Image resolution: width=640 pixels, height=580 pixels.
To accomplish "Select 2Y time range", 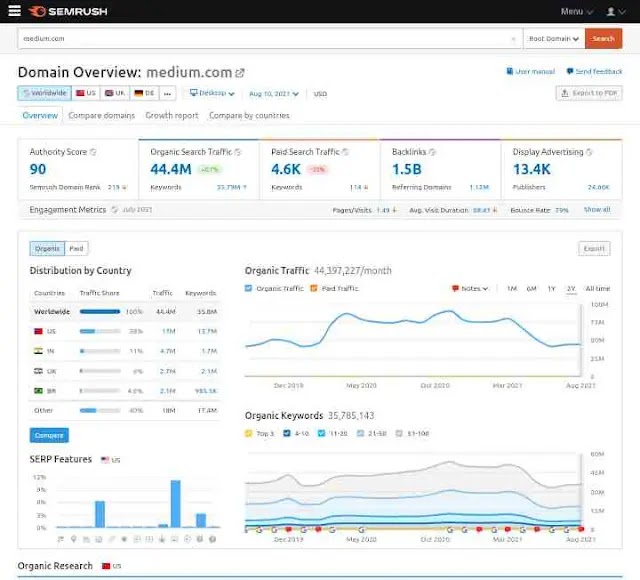I will click(x=571, y=289).
